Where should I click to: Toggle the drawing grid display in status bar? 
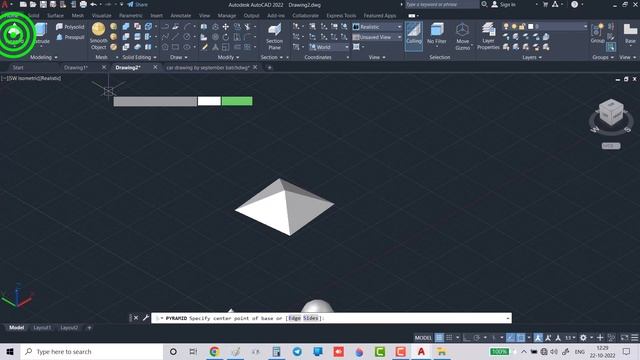click(439, 338)
